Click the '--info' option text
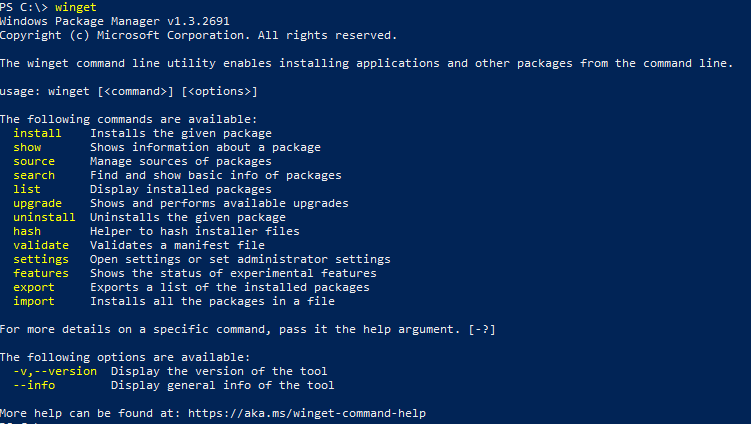Screen dimensions: 751x424 tap(34, 385)
